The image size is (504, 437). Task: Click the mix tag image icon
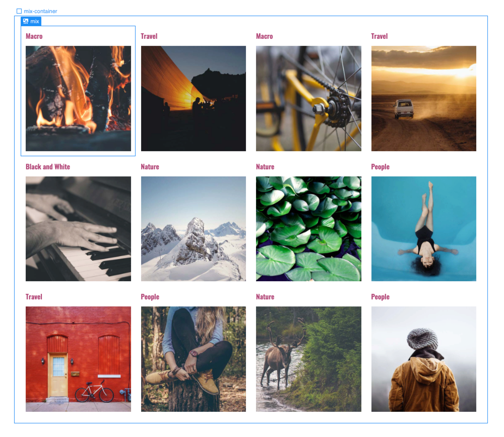tap(26, 21)
